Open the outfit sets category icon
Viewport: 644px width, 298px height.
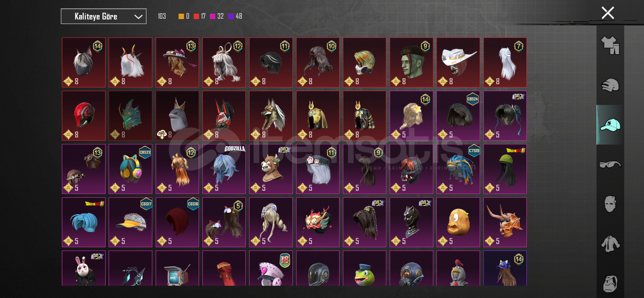point(610,45)
